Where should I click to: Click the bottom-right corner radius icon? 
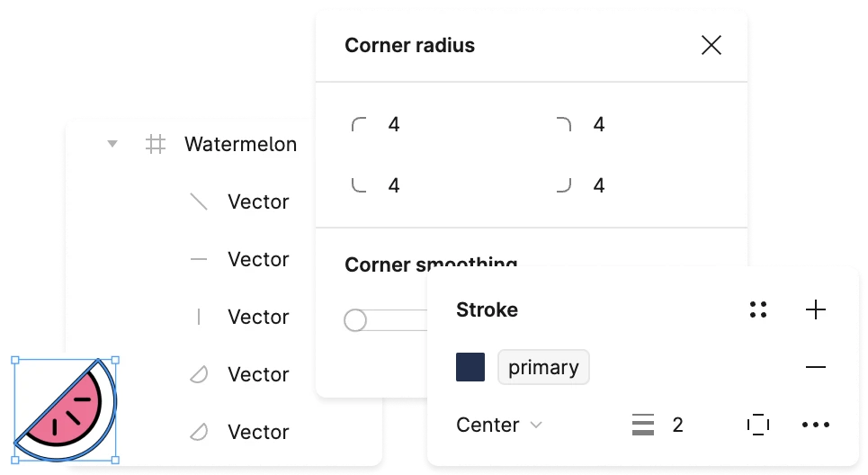pyautogui.click(x=564, y=185)
